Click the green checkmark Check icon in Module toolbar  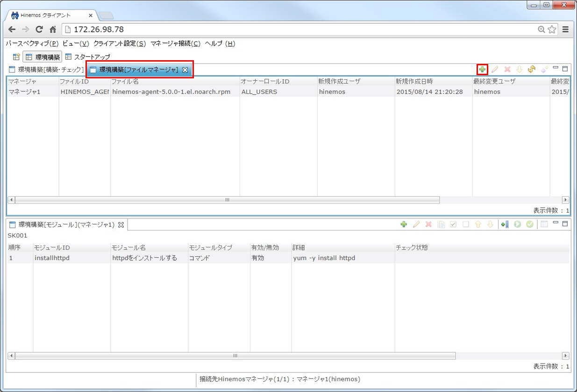(x=529, y=224)
